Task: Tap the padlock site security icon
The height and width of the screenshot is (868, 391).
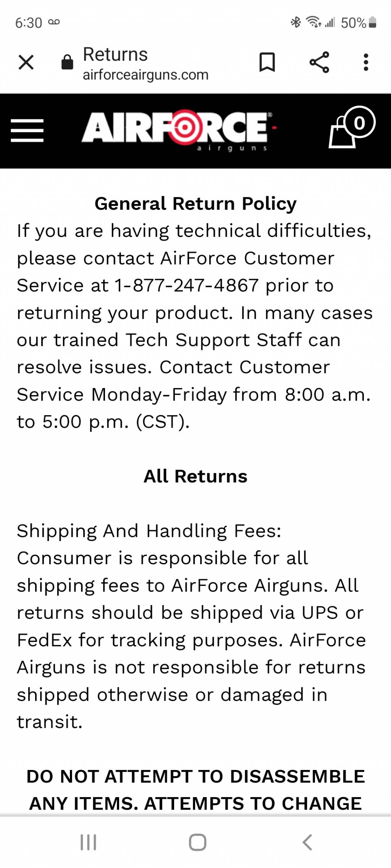Action: 67,62
